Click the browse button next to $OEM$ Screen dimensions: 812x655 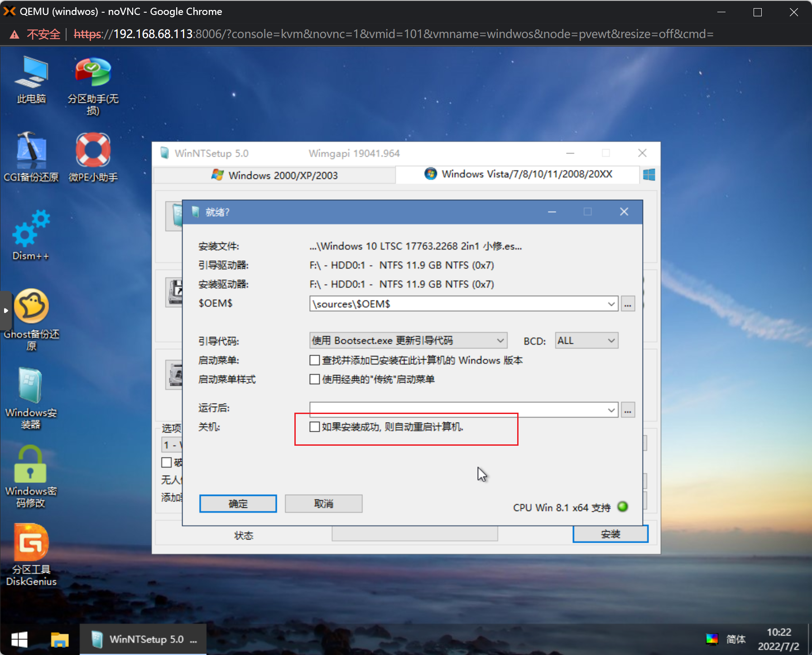628,304
